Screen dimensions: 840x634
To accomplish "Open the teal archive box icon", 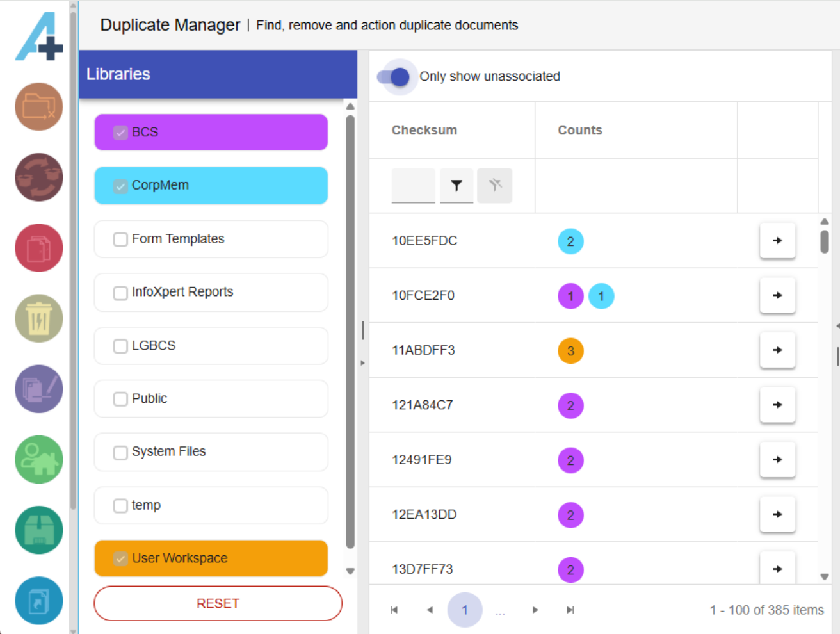I will coord(39,530).
